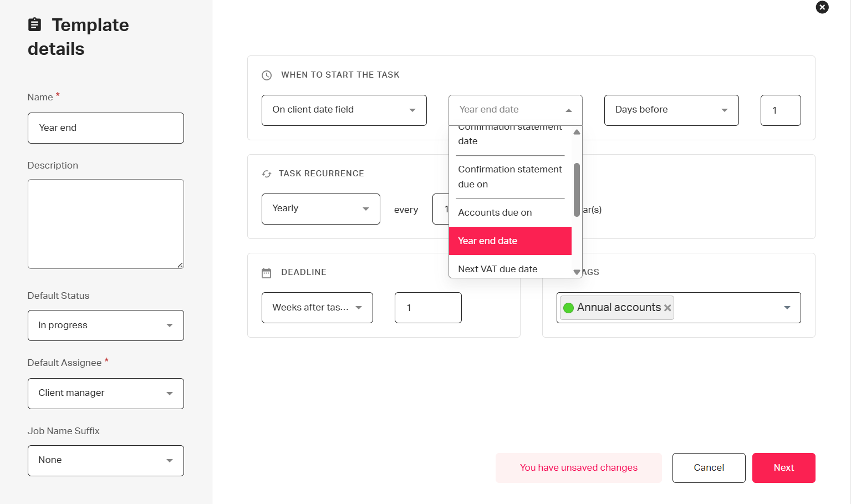Viewport: 851px width, 504px height.
Task: Click the calendar icon beside Deadline
Action: tap(267, 273)
